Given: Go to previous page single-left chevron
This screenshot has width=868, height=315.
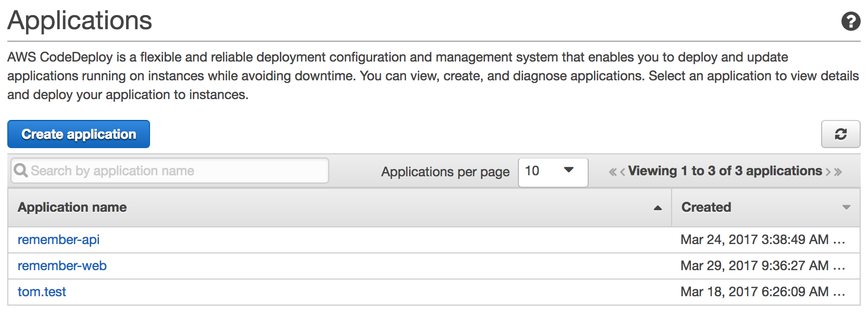Looking at the screenshot, I should (x=622, y=172).
